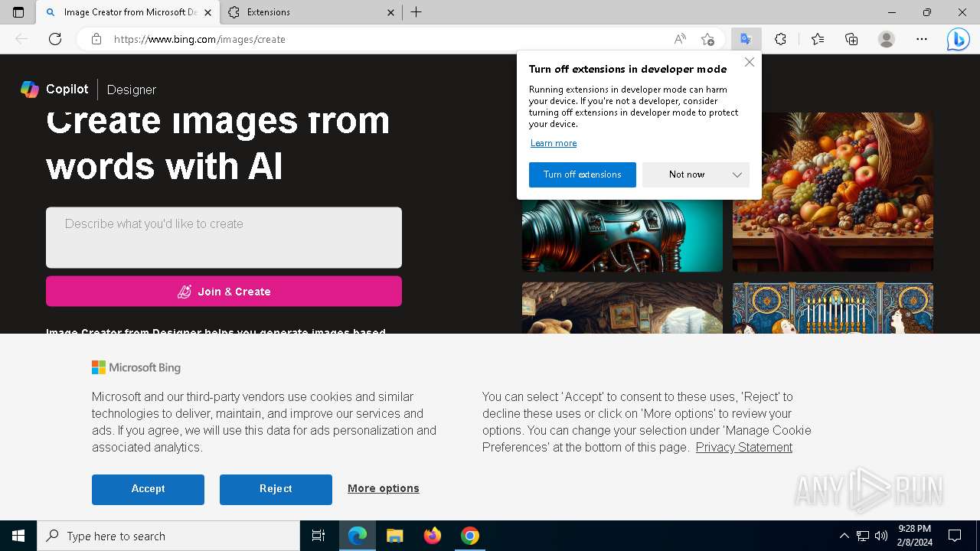Open Read aloud from address bar
The width and height of the screenshot is (980, 551).
point(680,39)
